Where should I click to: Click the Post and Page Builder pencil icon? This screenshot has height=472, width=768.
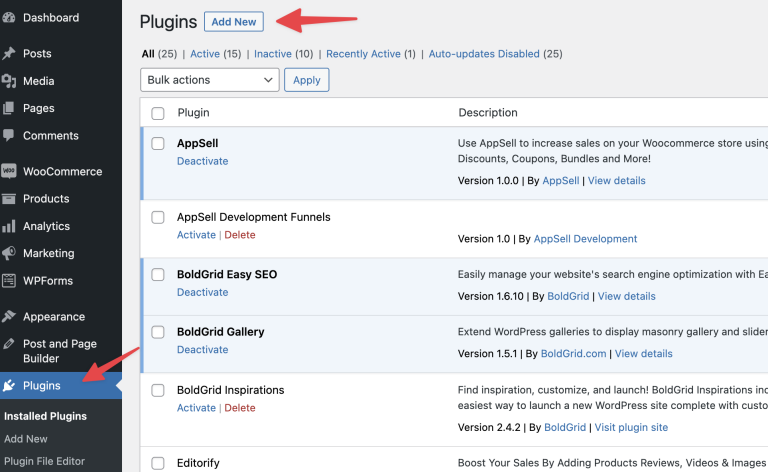8,344
